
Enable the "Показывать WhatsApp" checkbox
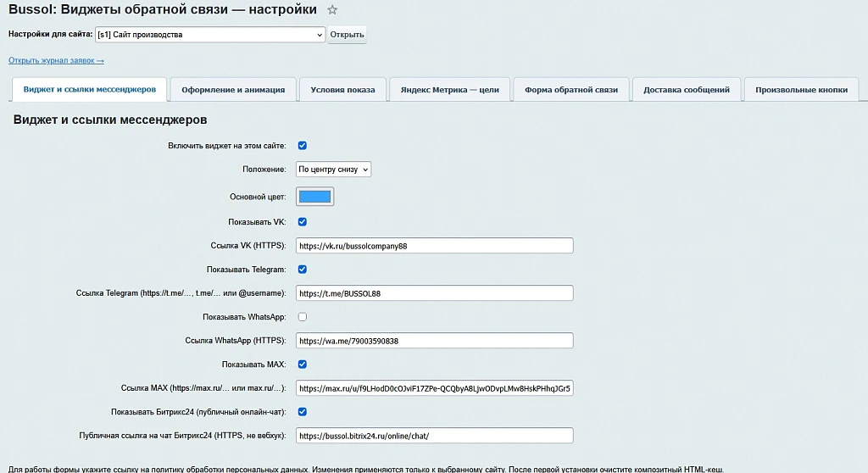click(303, 317)
